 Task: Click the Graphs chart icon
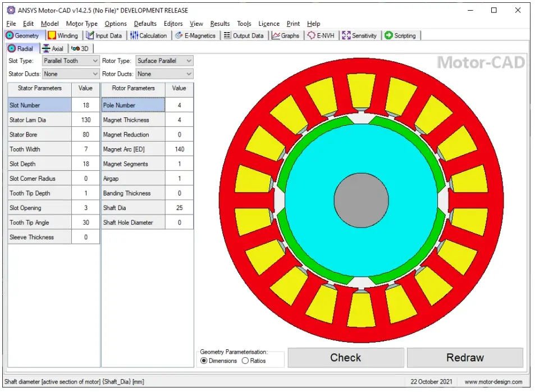point(276,35)
